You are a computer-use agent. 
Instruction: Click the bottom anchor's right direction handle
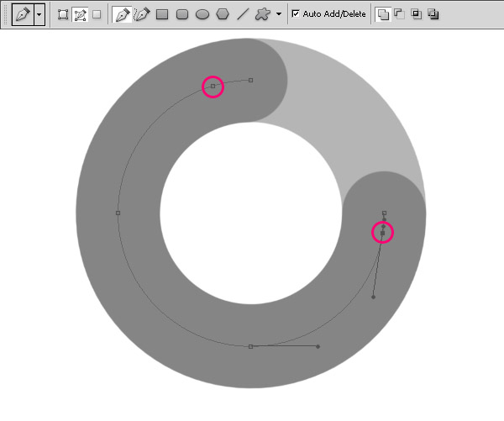pyautogui.click(x=318, y=346)
